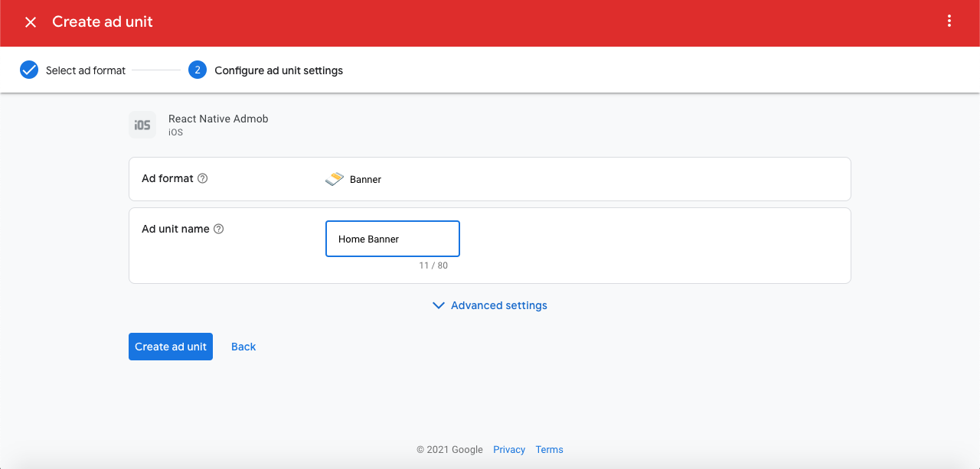Switch to the Select ad format step
Screen dimensions: 980x469
(x=86, y=70)
